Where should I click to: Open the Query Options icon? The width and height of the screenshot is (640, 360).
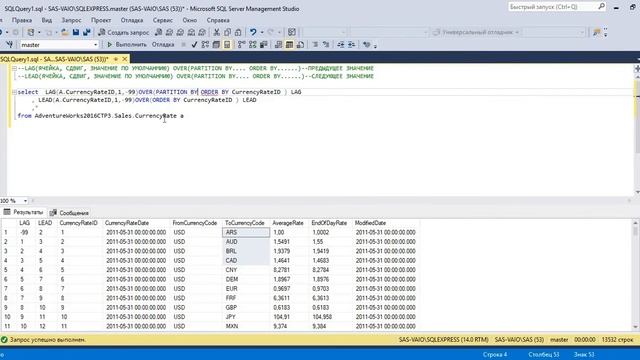(216, 45)
